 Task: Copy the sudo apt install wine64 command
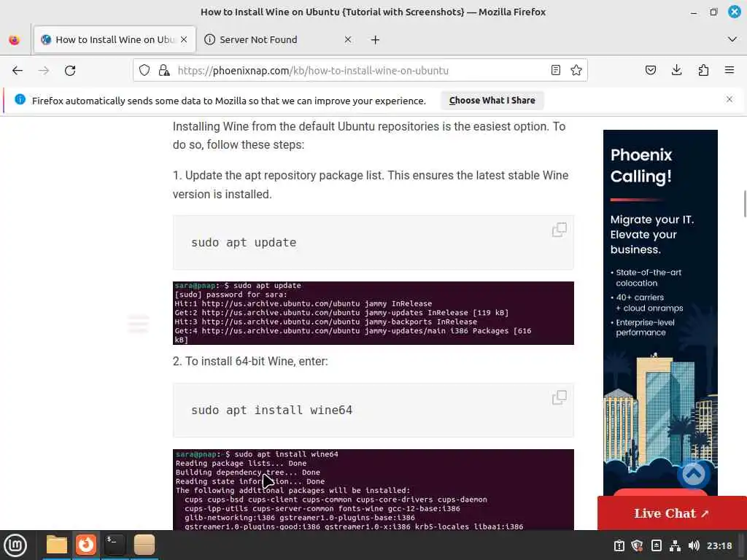click(x=560, y=397)
